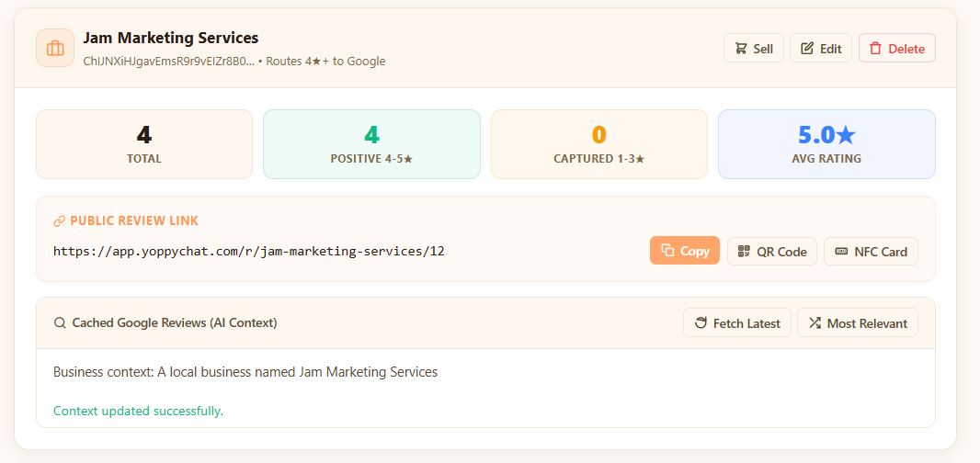Delete the Jam Marketing Services business

click(x=897, y=48)
